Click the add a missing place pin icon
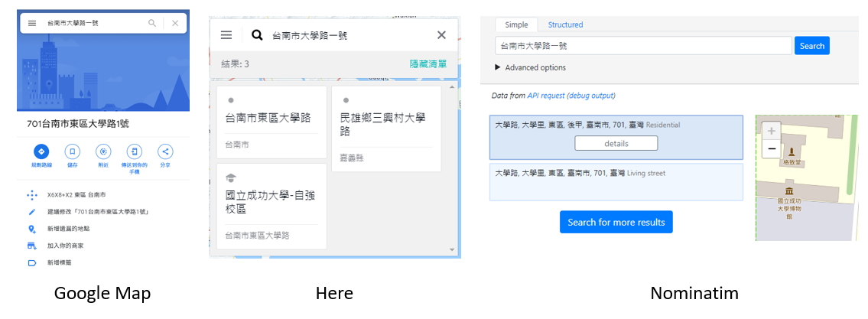This screenshot has width=868, height=319. click(x=32, y=229)
